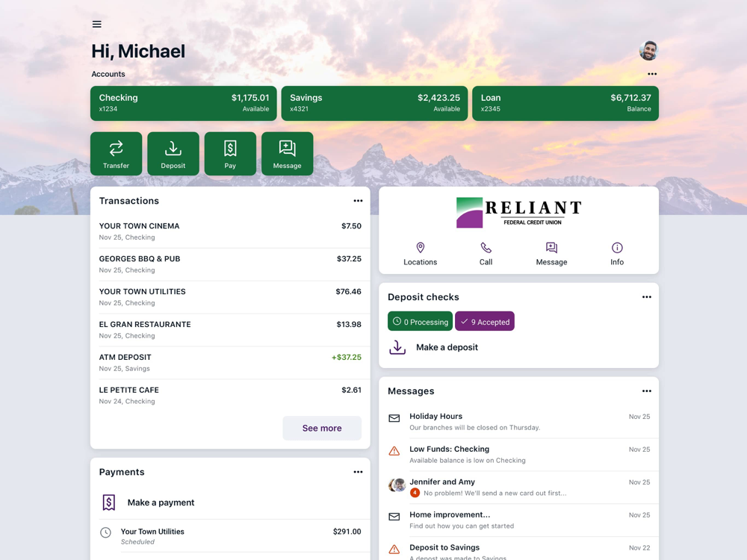The image size is (747, 560).
Task: Open the Deposit to Savings message
Action: coord(519,549)
